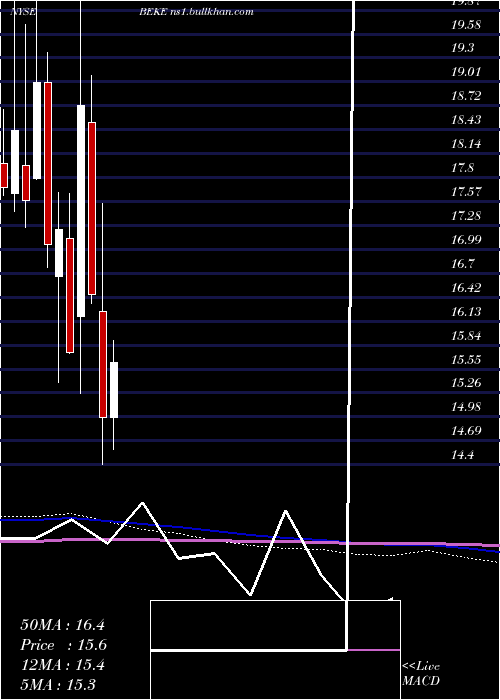Click the 15.84 price axis label
500x700 pixels.
pyautogui.click(x=466, y=336)
